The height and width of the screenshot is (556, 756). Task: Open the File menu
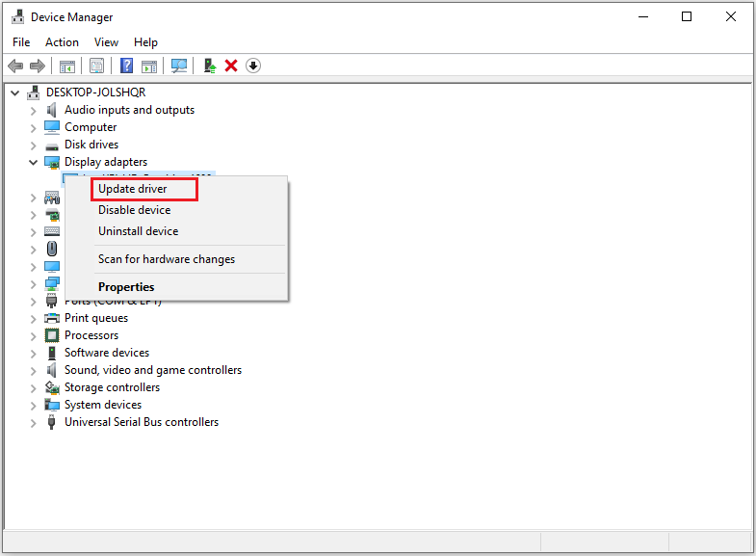coord(21,42)
